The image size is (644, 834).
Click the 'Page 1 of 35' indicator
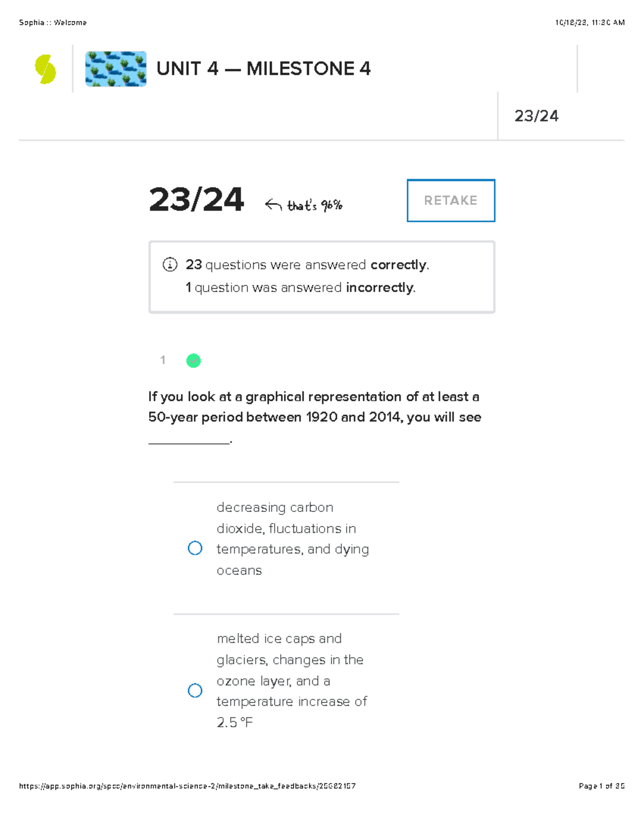pos(601,786)
